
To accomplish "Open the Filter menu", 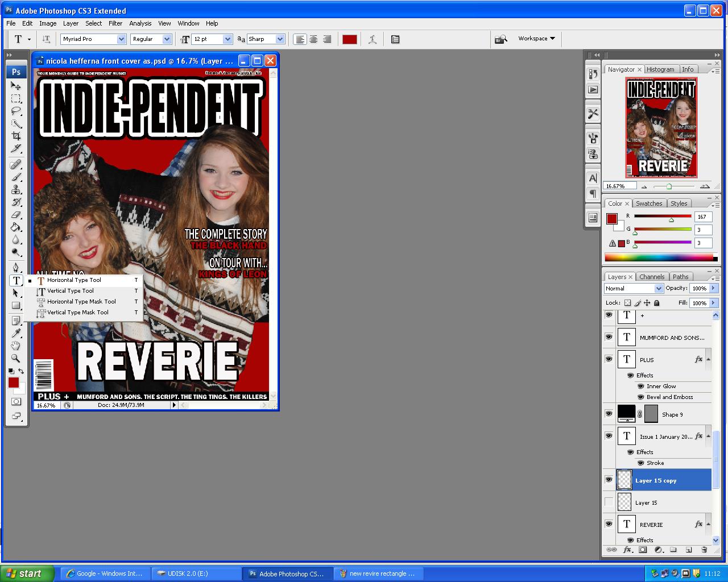I will coord(115,23).
